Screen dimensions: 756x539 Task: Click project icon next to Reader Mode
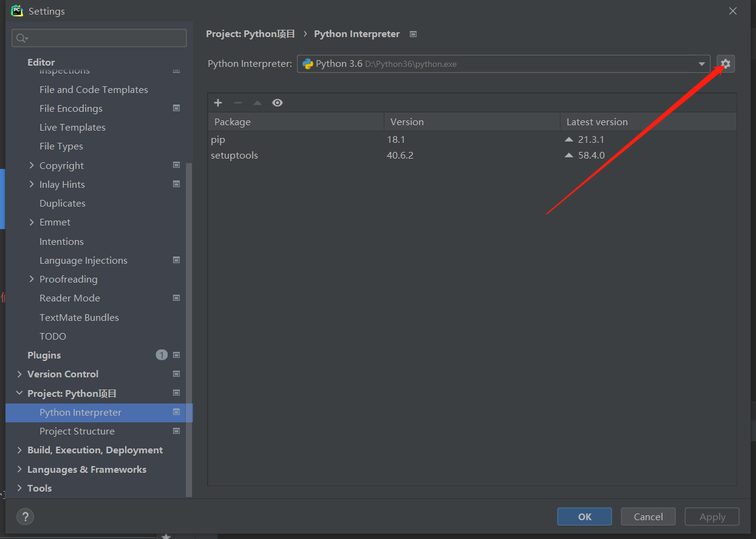(177, 298)
